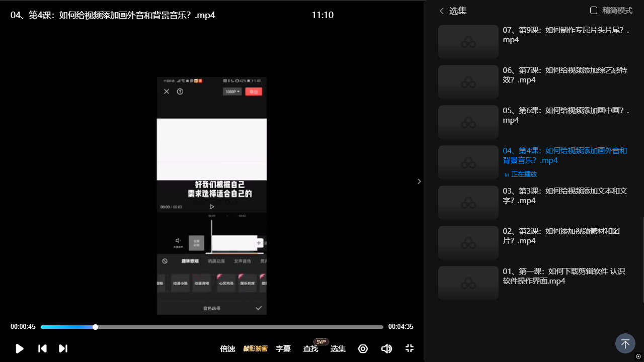
Task: Enable the 精简模式 checkbox
Action: (594, 11)
